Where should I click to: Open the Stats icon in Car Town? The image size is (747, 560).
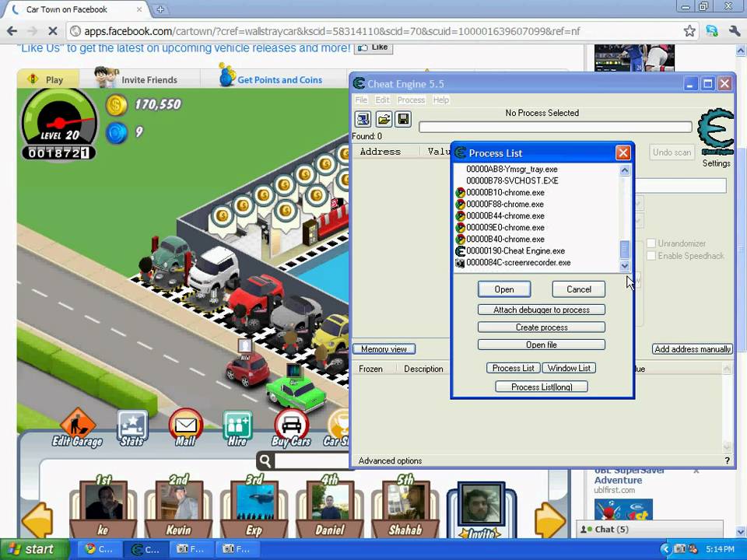click(132, 428)
